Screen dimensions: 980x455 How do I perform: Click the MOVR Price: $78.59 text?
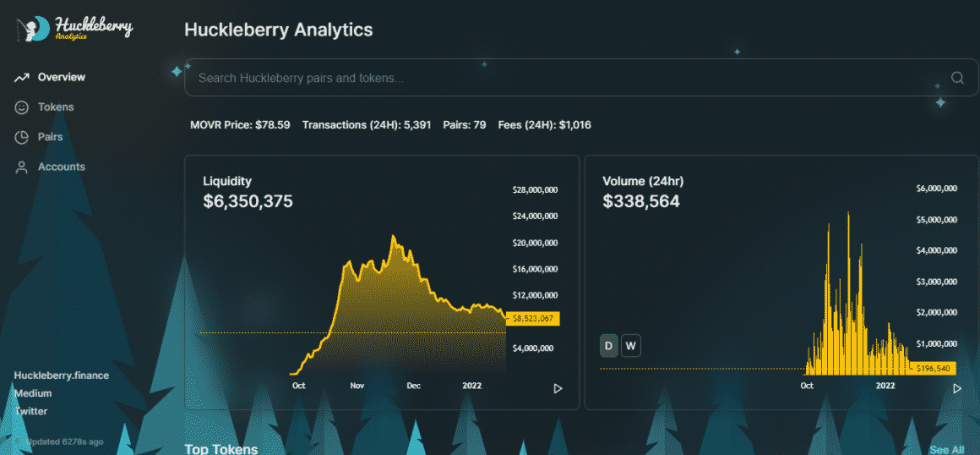(240, 124)
